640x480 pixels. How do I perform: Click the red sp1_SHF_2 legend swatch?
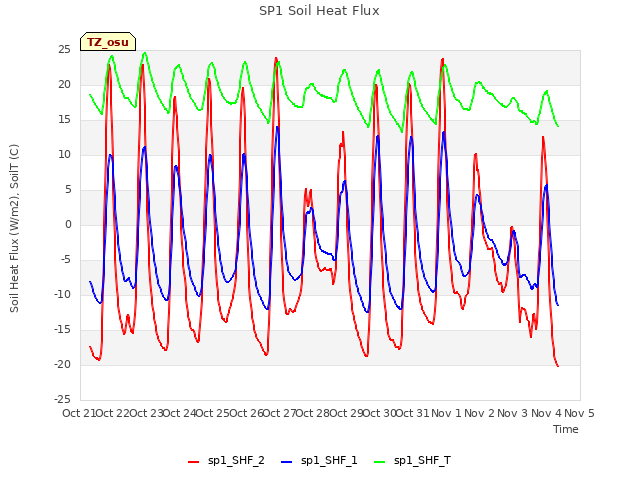point(193,462)
